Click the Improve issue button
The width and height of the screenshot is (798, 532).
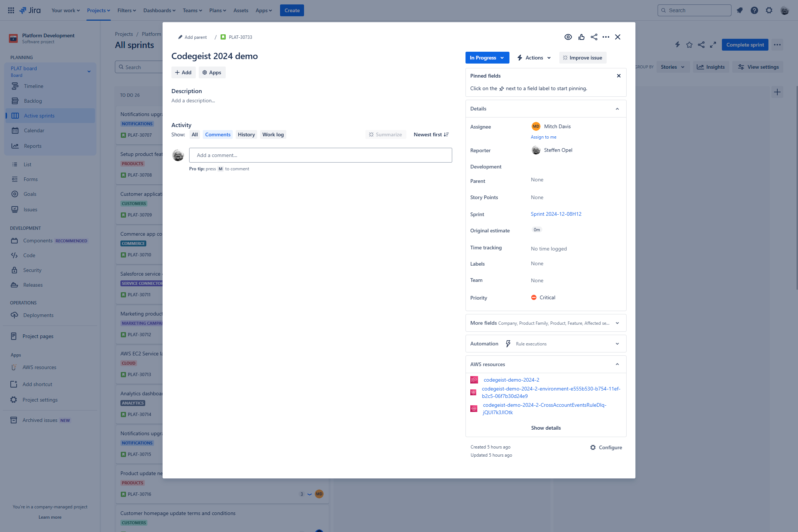coord(583,58)
